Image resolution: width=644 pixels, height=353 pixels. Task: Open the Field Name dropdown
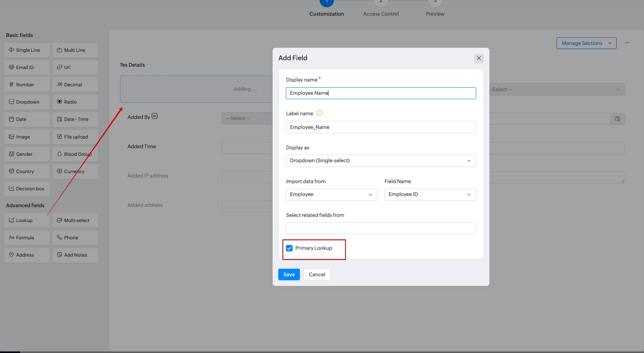click(x=430, y=194)
